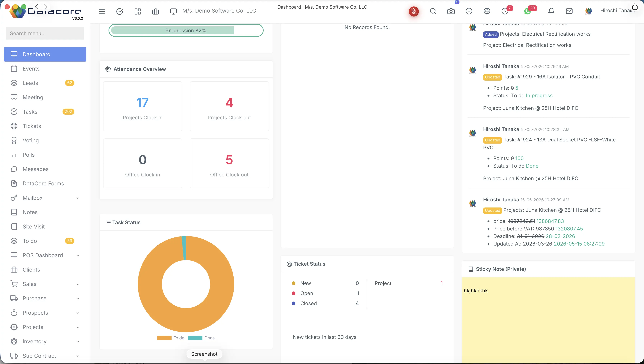
Task: Open the clock icon with badge 7
Action: point(505,11)
